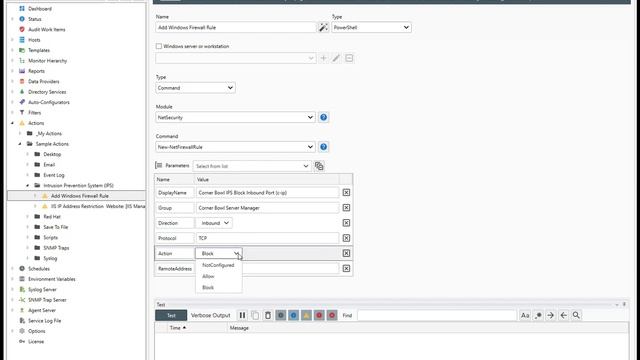The image size is (640, 360).
Task: Toggle the first red error filter icon
Action: point(319,315)
